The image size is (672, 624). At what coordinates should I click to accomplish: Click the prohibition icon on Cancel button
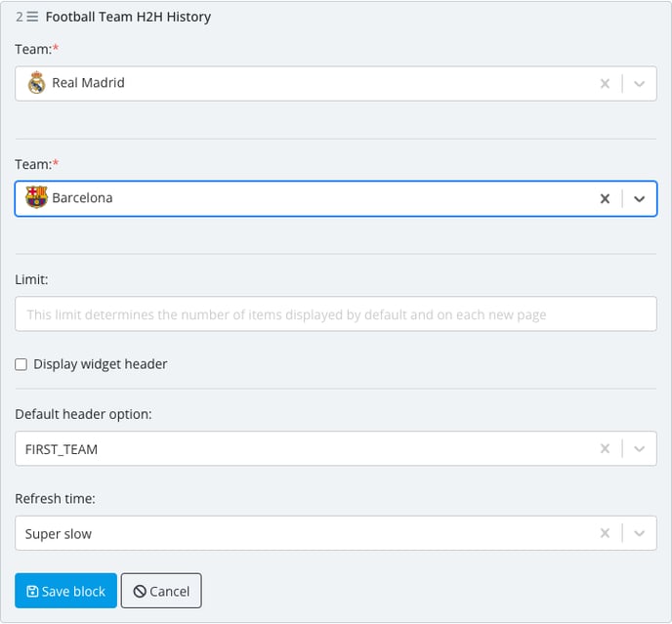[140, 592]
